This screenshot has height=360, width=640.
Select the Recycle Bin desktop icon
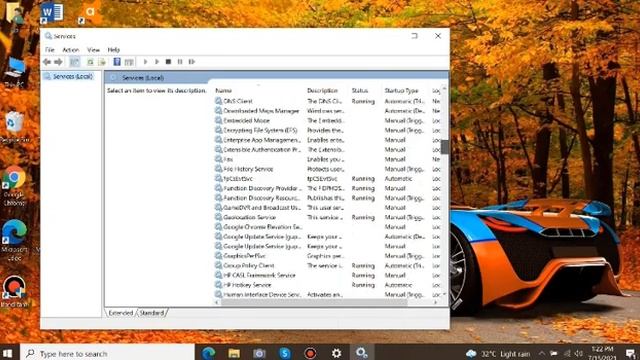[15, 127]
